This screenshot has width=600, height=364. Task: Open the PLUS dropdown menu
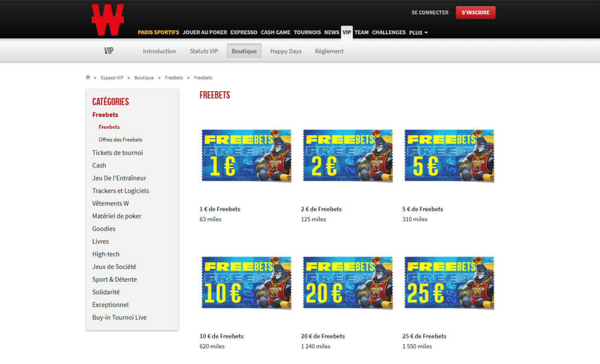418,33
